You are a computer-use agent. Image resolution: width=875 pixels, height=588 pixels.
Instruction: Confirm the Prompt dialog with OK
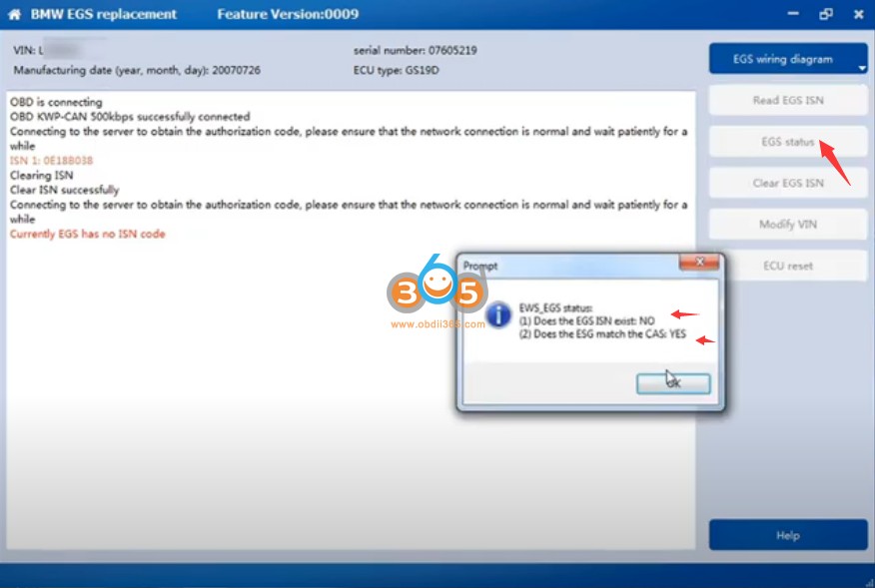(x=673, y=383)
